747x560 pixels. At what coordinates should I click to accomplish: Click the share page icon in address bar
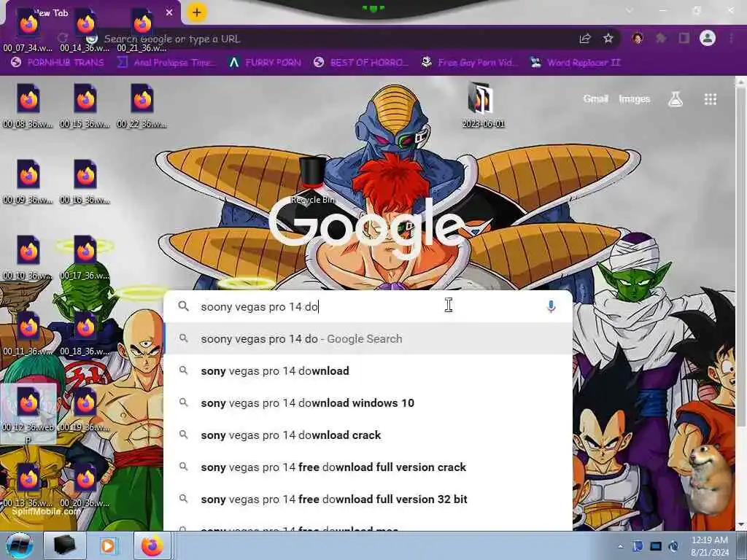click(585, 39)
